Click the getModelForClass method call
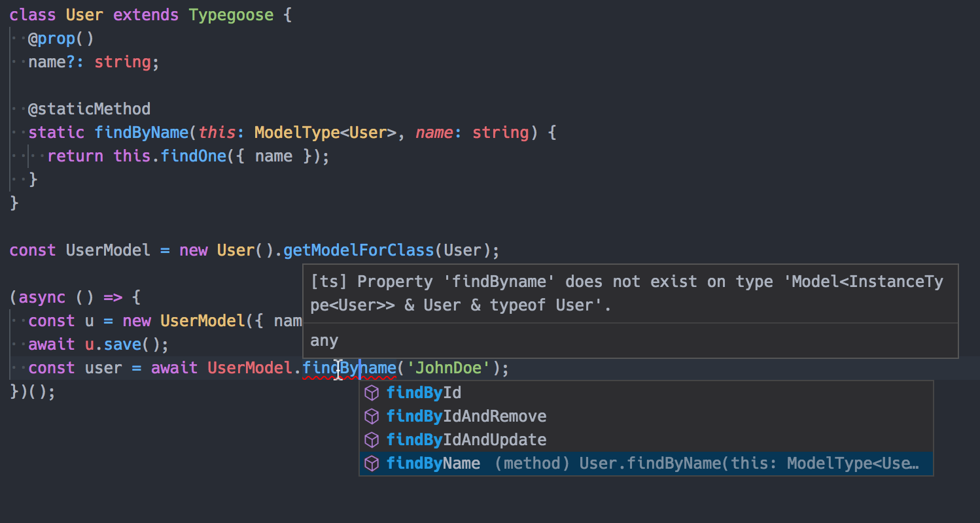 (x=359, y=250)
